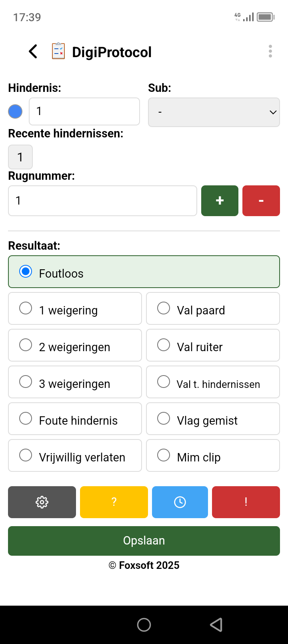Tap the blue clock button

point(180,502)
